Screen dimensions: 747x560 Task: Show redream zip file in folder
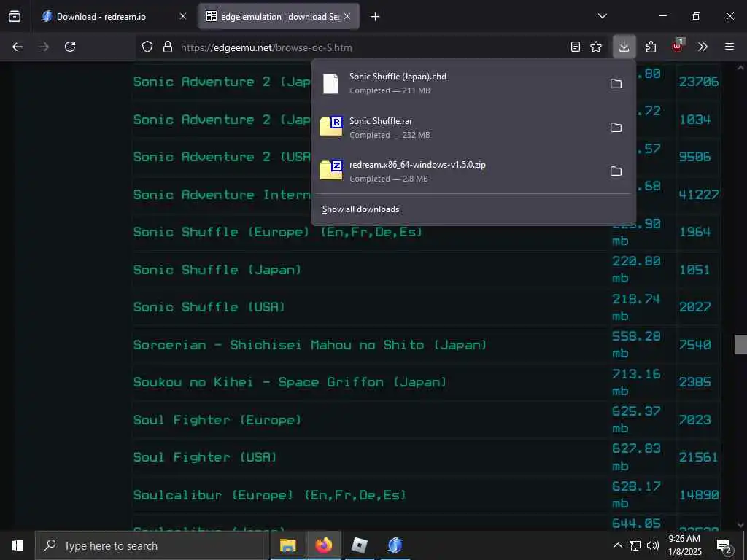tap(616, 171)
